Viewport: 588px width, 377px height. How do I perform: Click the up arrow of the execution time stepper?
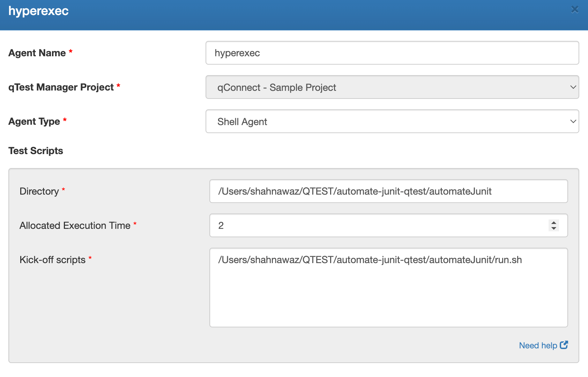553,223
